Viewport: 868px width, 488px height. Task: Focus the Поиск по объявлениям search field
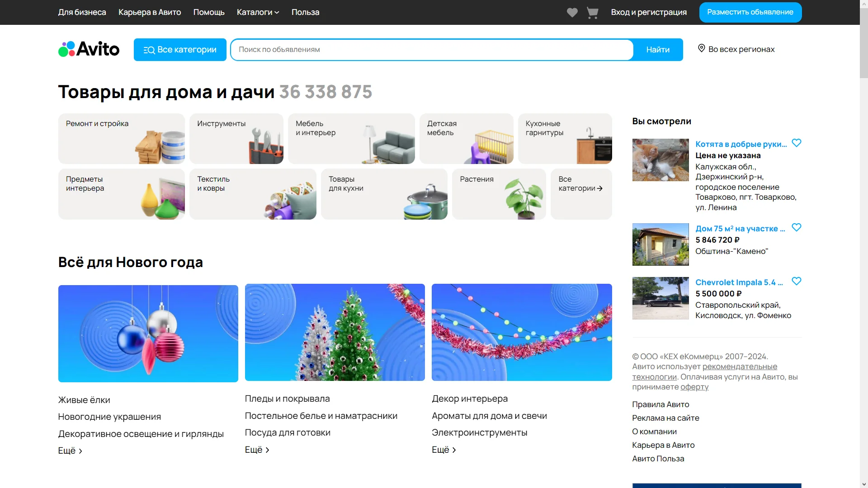click(432, 50)
